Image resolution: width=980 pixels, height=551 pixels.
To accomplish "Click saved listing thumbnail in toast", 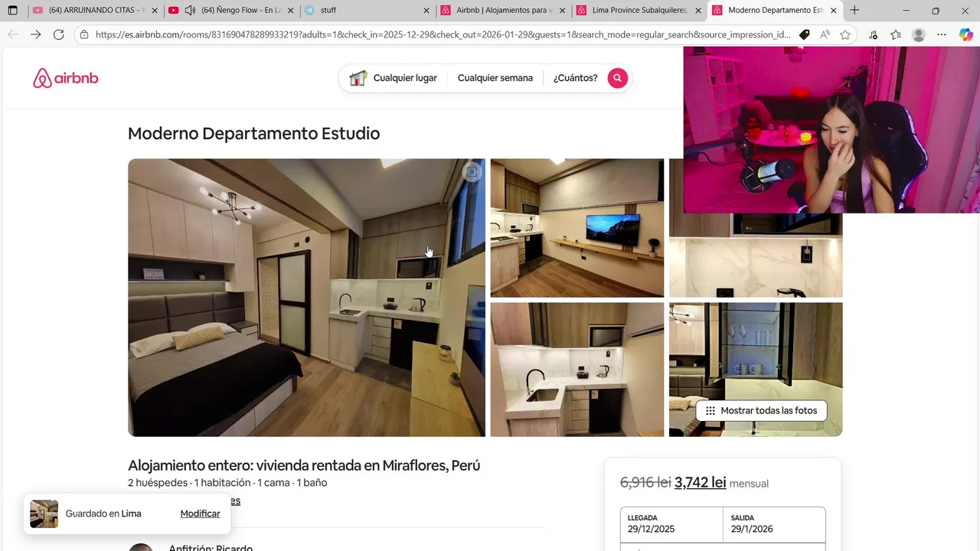I will pos(44,514).
